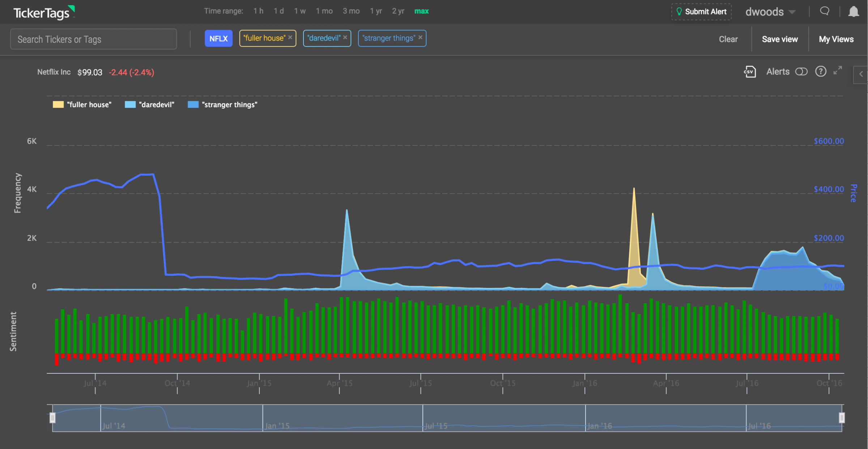Download chart data as CSV
The width and height of the screenshot is (868, 449).
click(x=750, y=72)
